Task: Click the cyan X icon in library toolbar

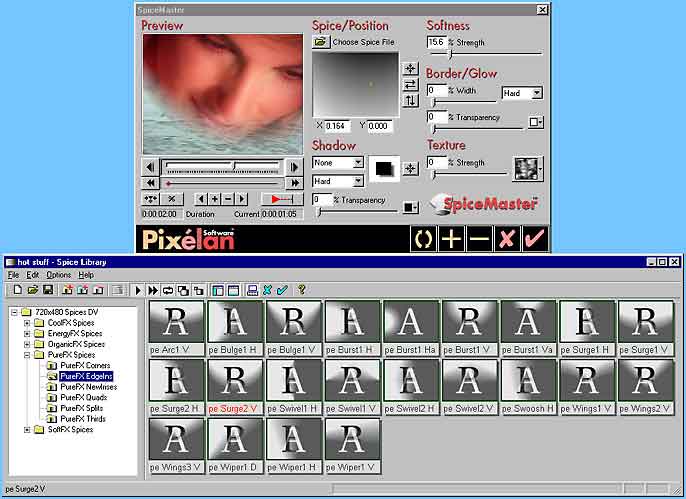Action: tap(267, 290)
